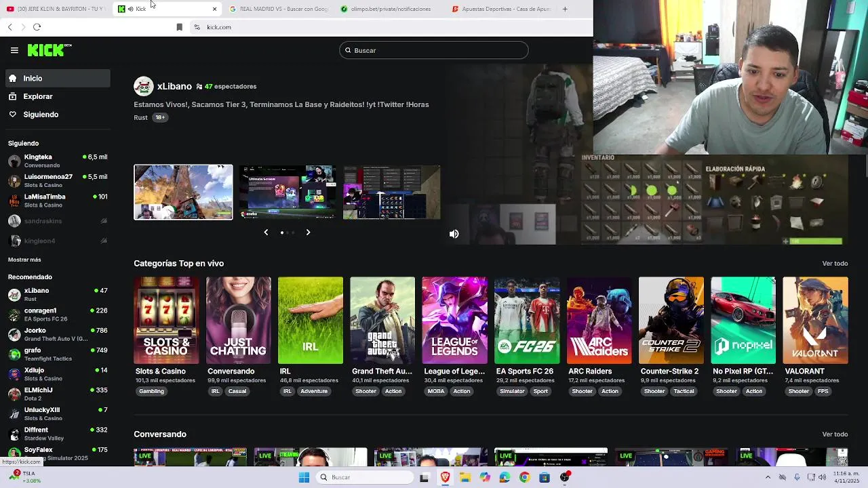Open OBS Studio from the taskbar
Screen dimensions: 868x488
tap(565, 477)
